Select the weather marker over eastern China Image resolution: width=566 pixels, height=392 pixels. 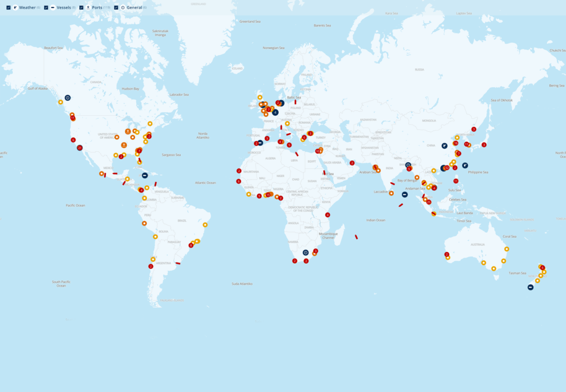(445, 146)
